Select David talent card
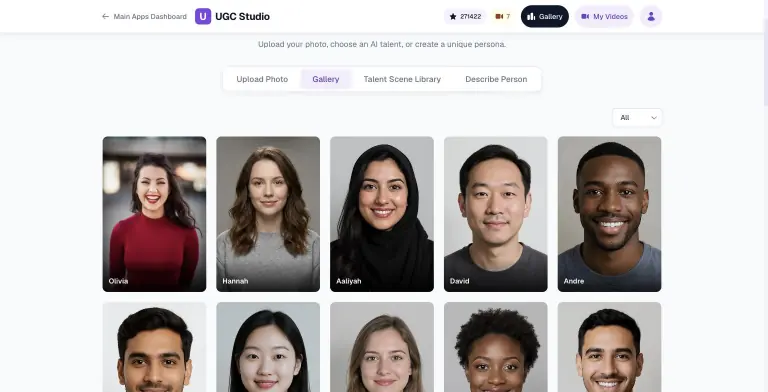 pyautogui.click(x=496, y=214)
